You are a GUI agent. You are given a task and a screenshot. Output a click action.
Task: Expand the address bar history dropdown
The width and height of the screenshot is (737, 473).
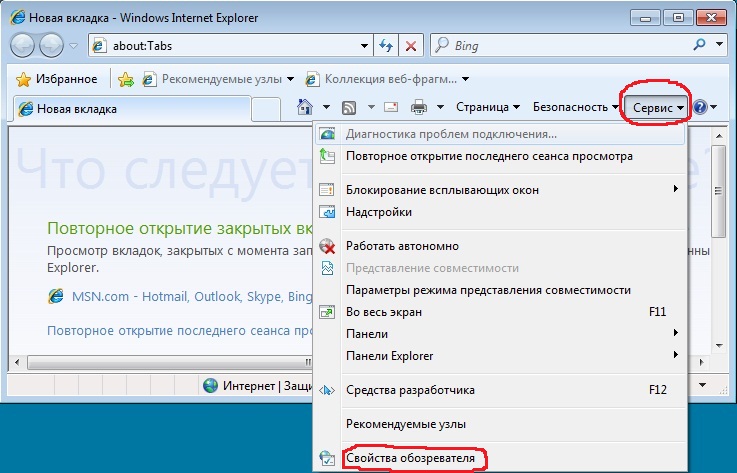point(365,46)
